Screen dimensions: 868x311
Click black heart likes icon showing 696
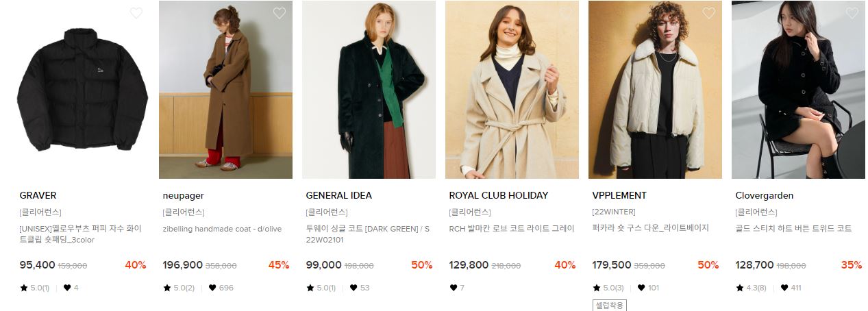[x=212, y=288]
